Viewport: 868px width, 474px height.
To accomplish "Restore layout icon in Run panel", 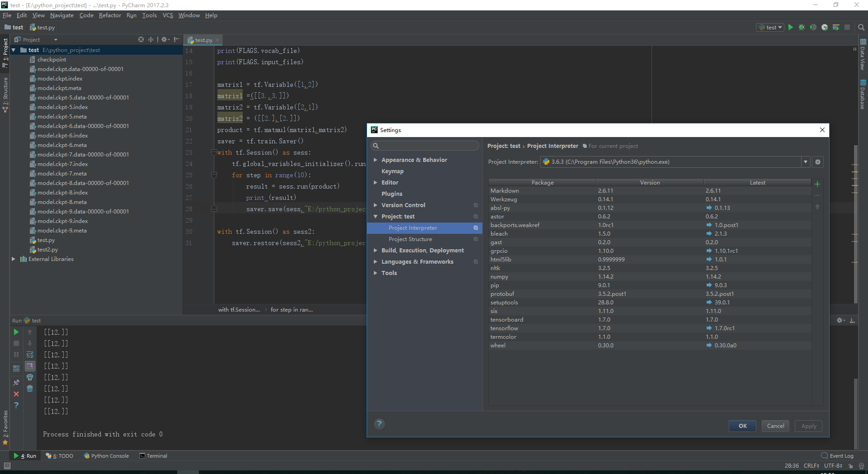I will (x=16, y=368).
